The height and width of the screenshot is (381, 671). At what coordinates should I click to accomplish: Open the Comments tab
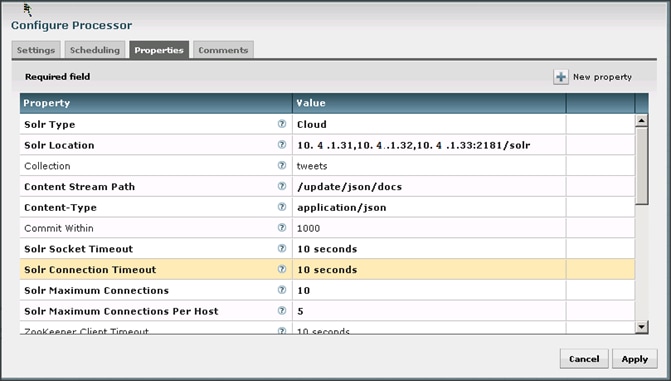click(223, 50)
